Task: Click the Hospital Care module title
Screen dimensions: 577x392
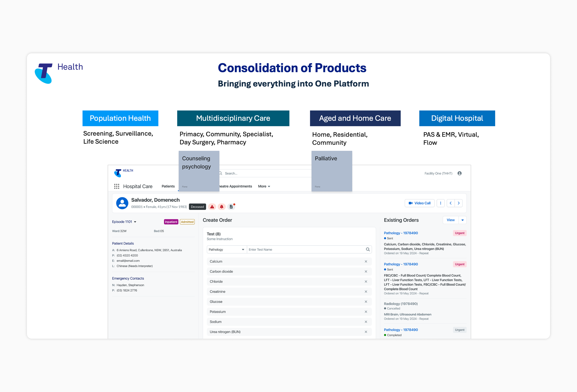Action: pos(138,186)
